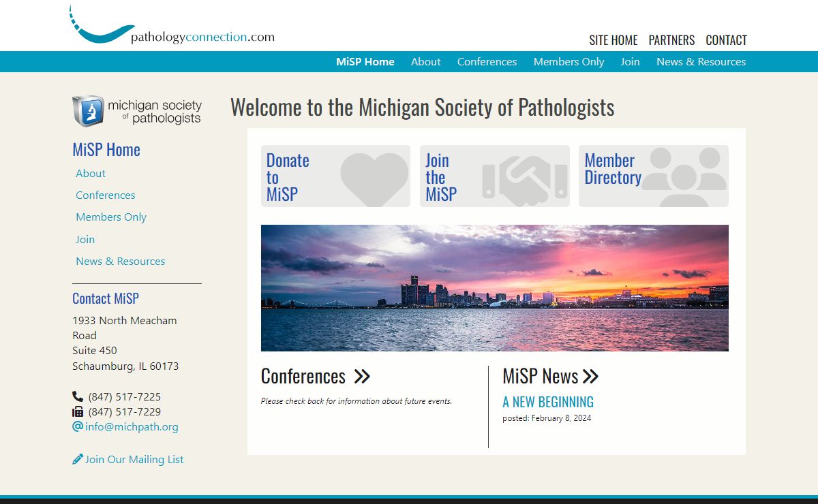Image resolution: width=818 pixels, height=504 pixels.
Task: Select Conferences in the blue nav bar
Action: [487, 61]
